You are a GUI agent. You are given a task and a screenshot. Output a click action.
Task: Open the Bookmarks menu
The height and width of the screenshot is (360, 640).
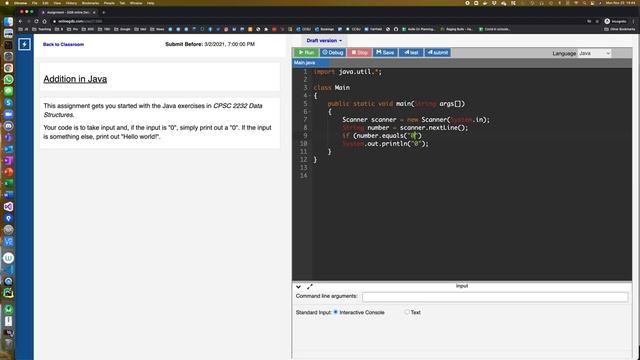pyautogui.click(x=90, y=3)
